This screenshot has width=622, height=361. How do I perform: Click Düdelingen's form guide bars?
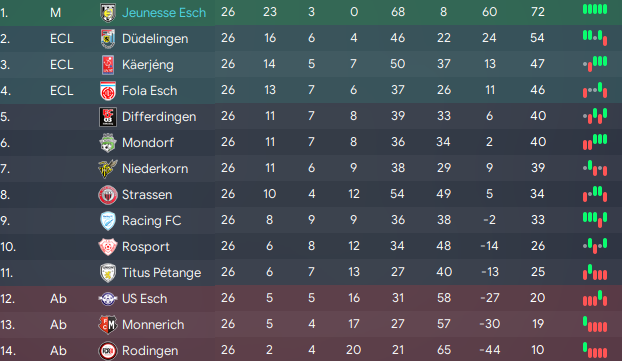click(595, 38)
